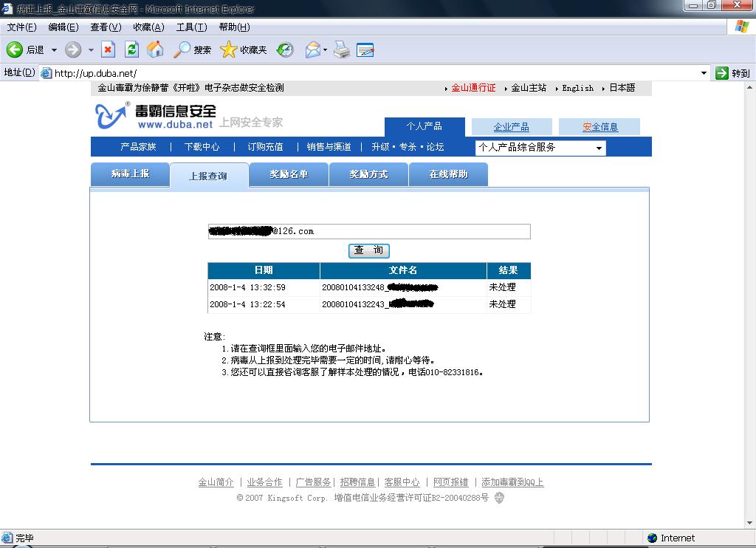
Task: Open the 工具(T) menu
Action: 191,27
